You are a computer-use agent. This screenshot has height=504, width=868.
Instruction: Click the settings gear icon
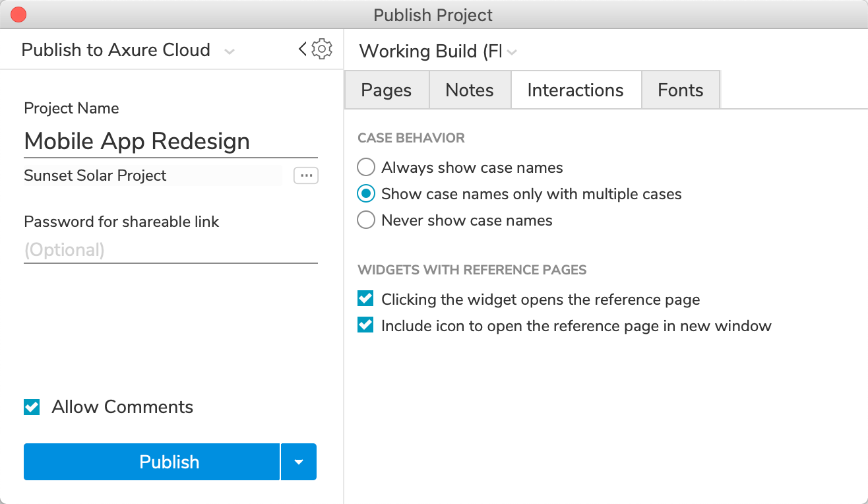click(x=322, y=49)
